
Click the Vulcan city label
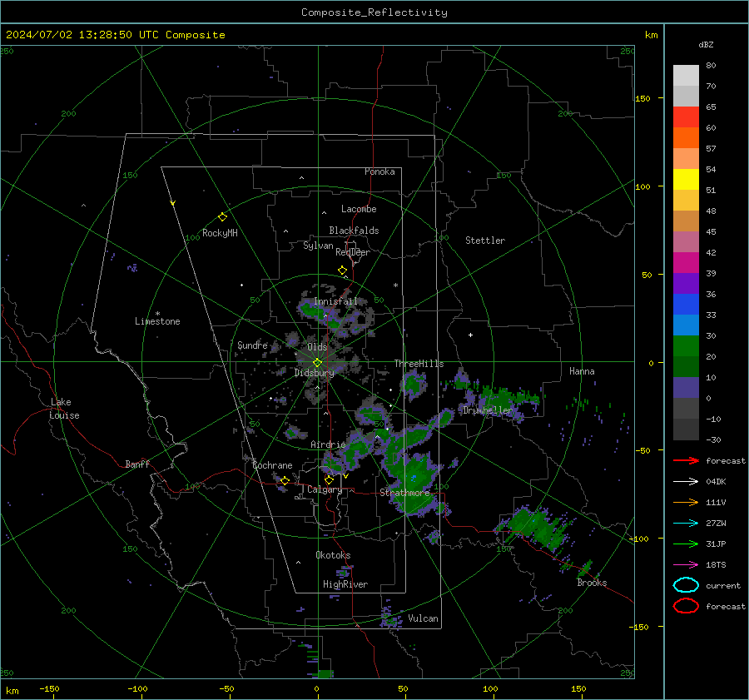[424, 618]
